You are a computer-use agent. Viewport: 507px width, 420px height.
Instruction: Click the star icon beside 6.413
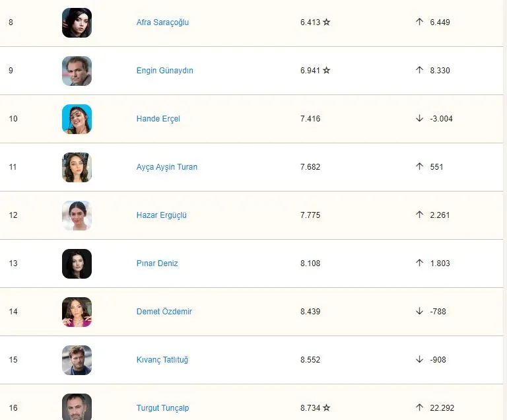click(327, 22)
